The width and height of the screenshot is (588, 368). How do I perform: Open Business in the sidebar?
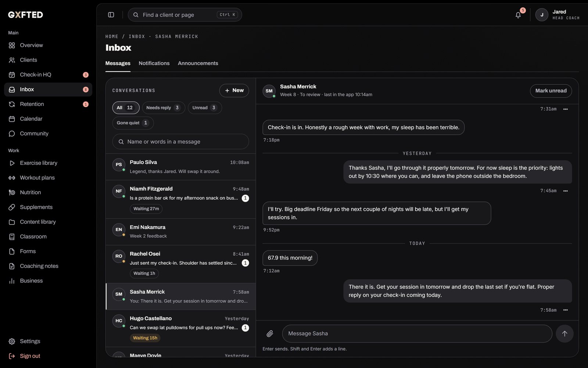[x=48, y=281]
